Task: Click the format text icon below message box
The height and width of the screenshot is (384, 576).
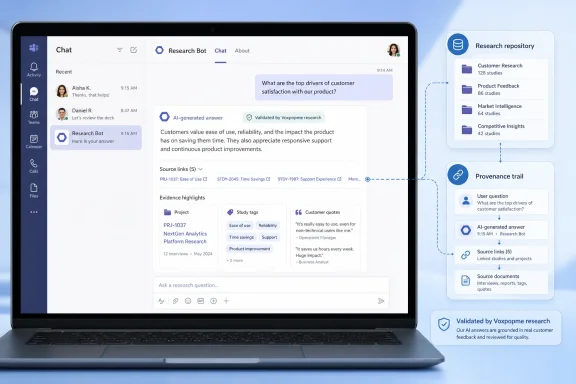Action: pos(161,301)
